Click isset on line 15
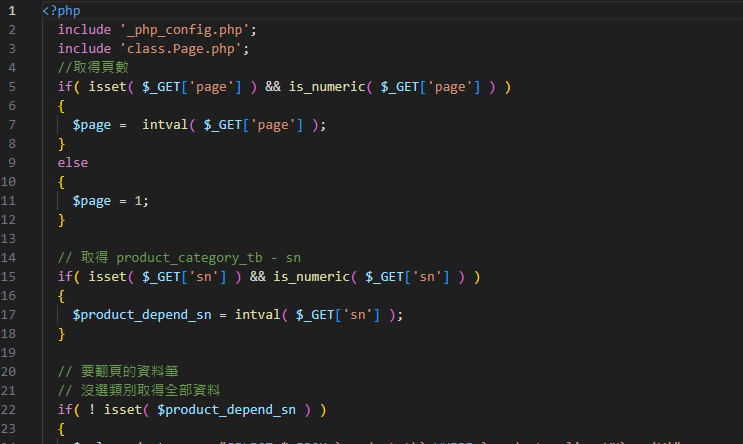The height and width of the screenshot is (444, 743). click(x=107, y=277)
